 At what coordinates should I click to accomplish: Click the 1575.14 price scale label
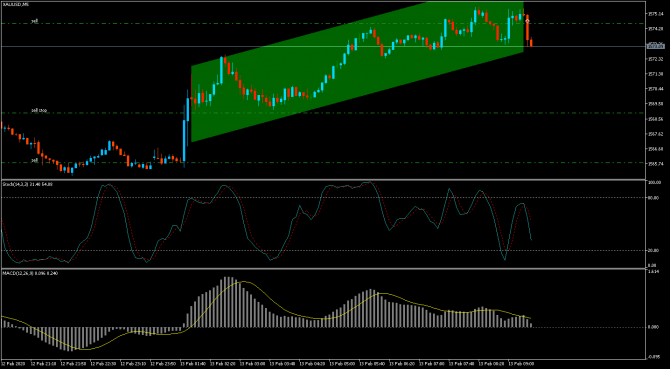[653, 14]
